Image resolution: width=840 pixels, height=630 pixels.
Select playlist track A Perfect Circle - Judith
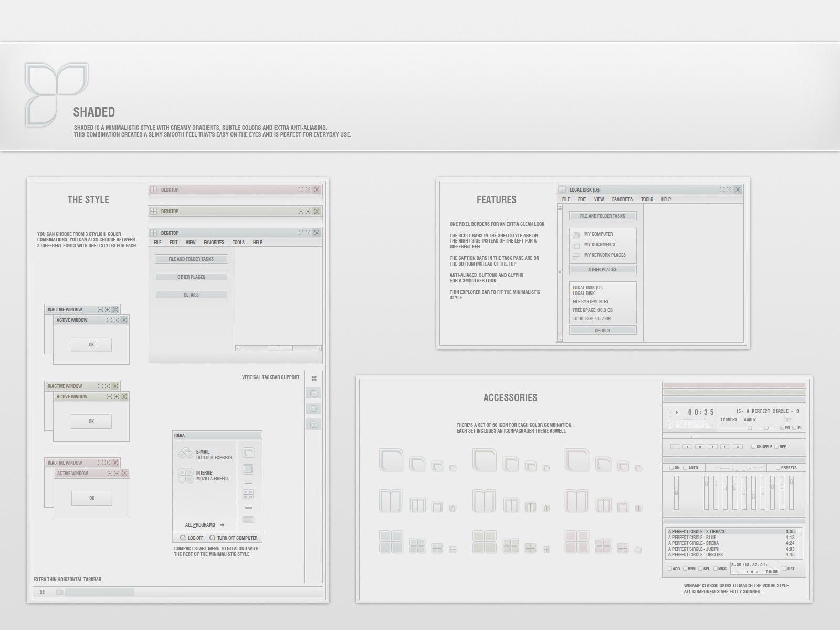click(x=731, y=549)
